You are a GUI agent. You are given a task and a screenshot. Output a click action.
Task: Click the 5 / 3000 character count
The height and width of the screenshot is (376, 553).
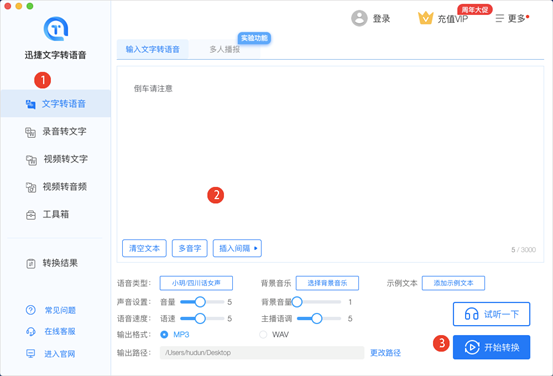coord(524,250)
